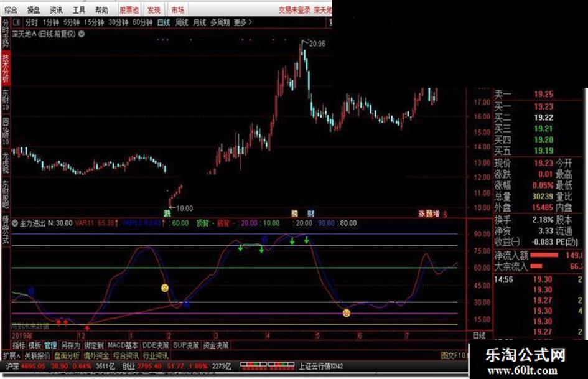
Task: Click the 日线 label at axis corner
Action: tap(479, 336)
